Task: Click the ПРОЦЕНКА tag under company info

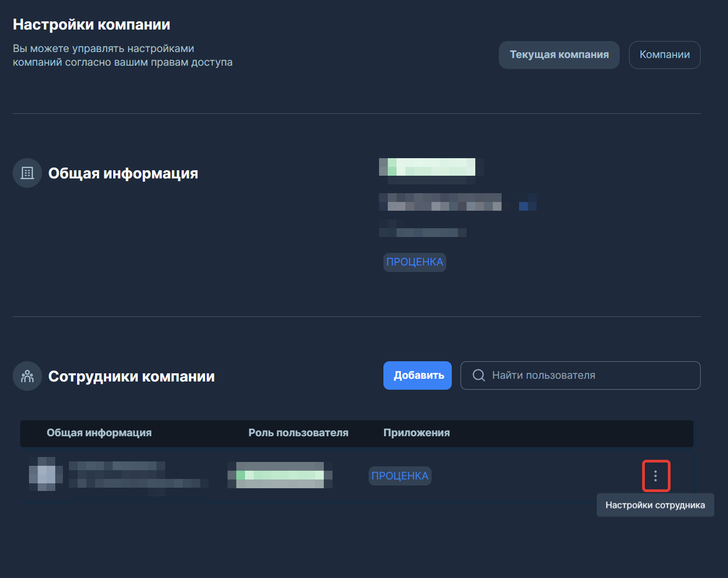Action: pos(415,262)
